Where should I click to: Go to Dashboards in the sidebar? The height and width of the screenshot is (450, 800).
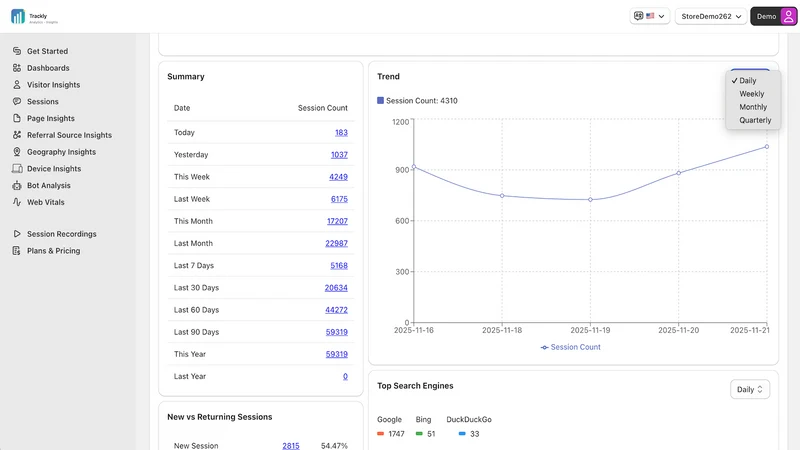click(x=48, y=68)
